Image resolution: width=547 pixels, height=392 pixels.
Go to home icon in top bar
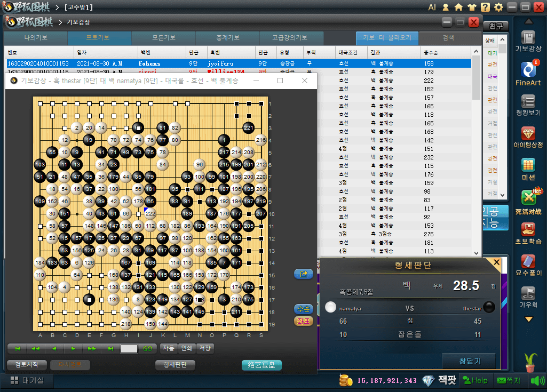pyautogui.click(x=458, y=7)
